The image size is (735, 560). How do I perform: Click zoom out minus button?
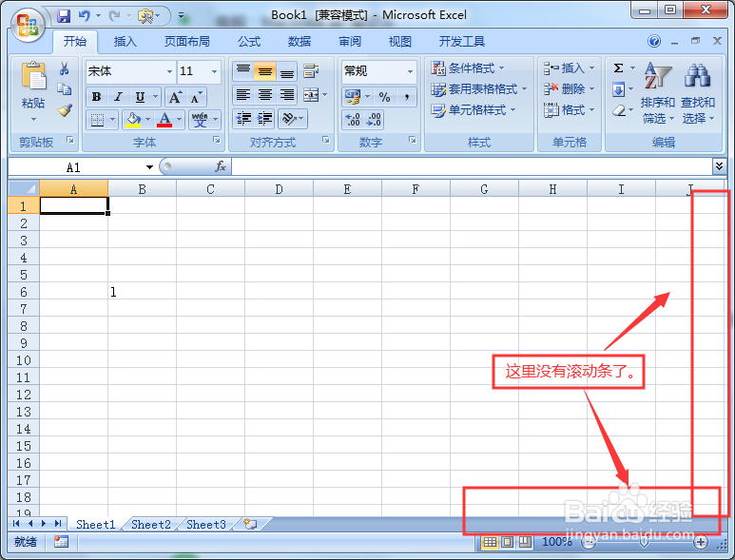[x=588, y=542]
